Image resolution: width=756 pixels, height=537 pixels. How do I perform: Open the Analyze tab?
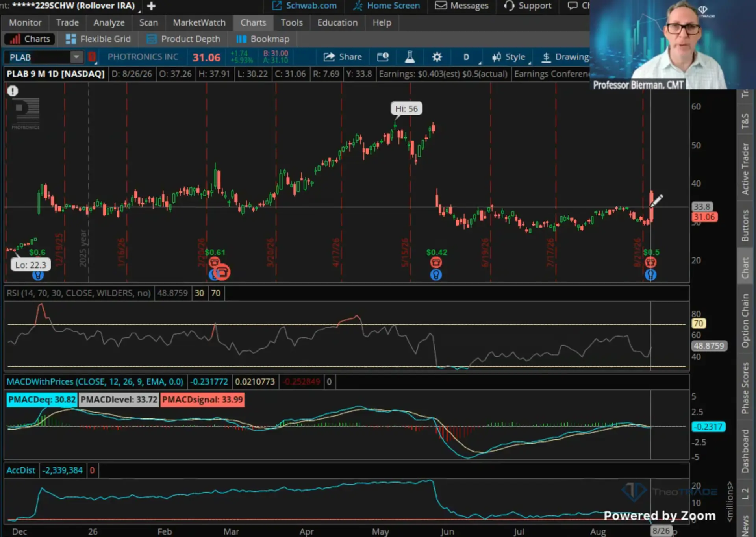(109, 23)
